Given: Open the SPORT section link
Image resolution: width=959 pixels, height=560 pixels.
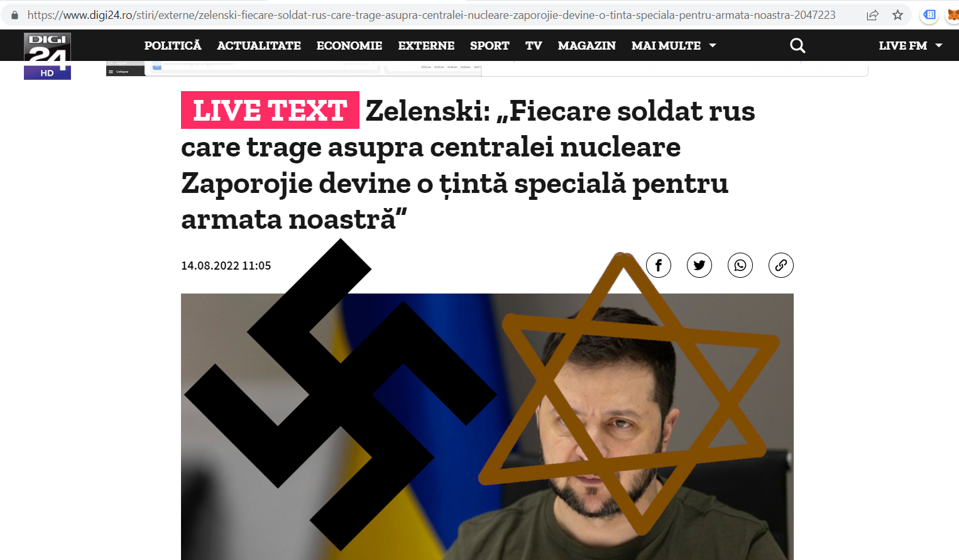Looking at the screenshot, I should pyautogui.click(x=490, y=45).
